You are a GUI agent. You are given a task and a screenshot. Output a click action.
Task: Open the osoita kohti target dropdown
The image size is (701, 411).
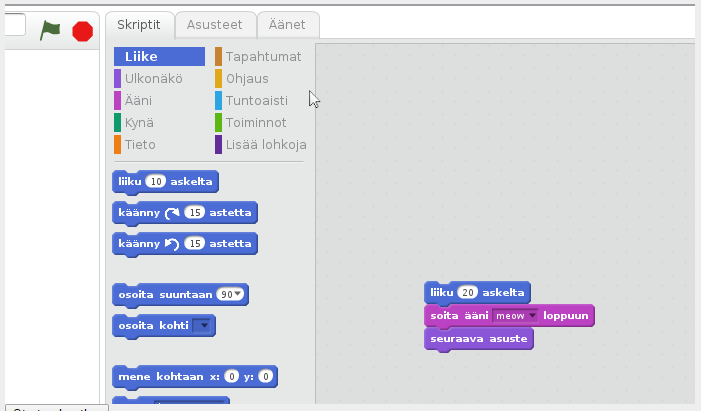point(203,326)
